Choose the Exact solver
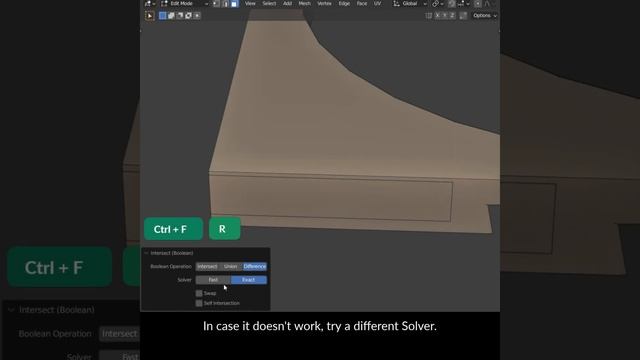640x360 pixels. pyautogui.click(x=249, y=280)
